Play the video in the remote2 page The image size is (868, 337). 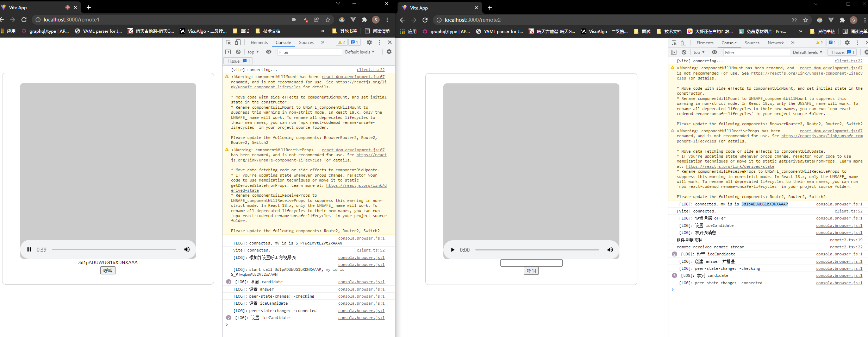pos(452,250)
